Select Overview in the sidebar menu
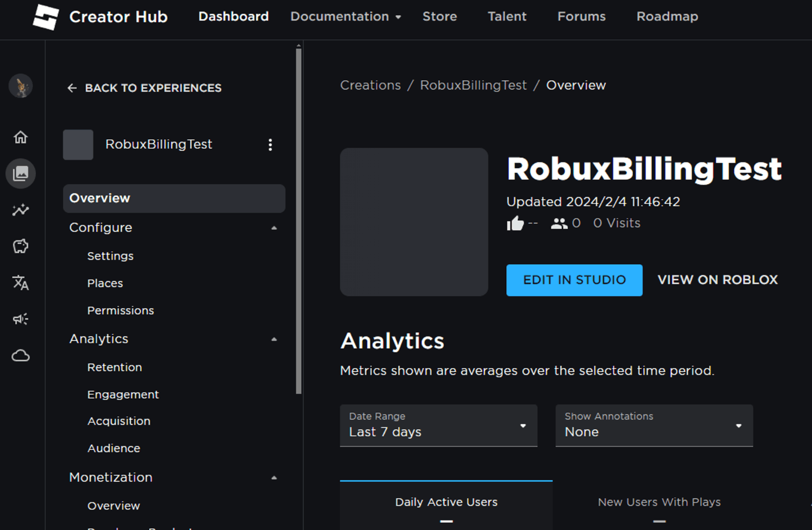This screenshot has height=530, width=812. pyautogui.click(x=174, y=199)
